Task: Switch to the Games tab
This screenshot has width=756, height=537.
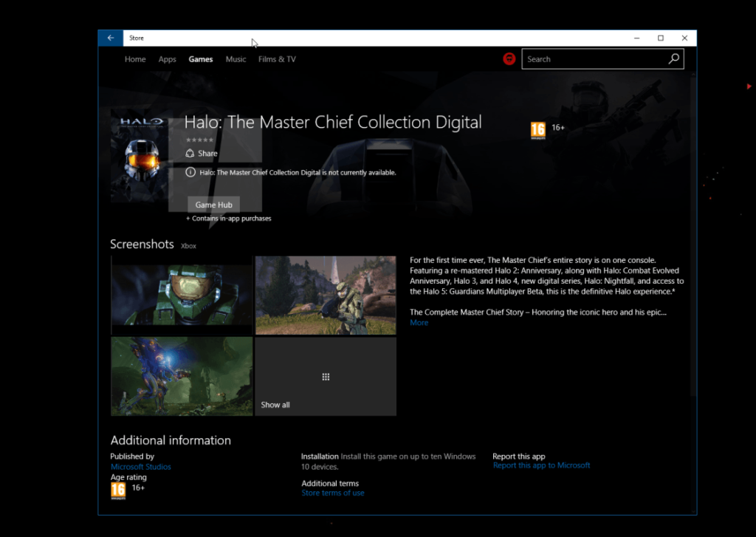Action: [x=200, y=58]
